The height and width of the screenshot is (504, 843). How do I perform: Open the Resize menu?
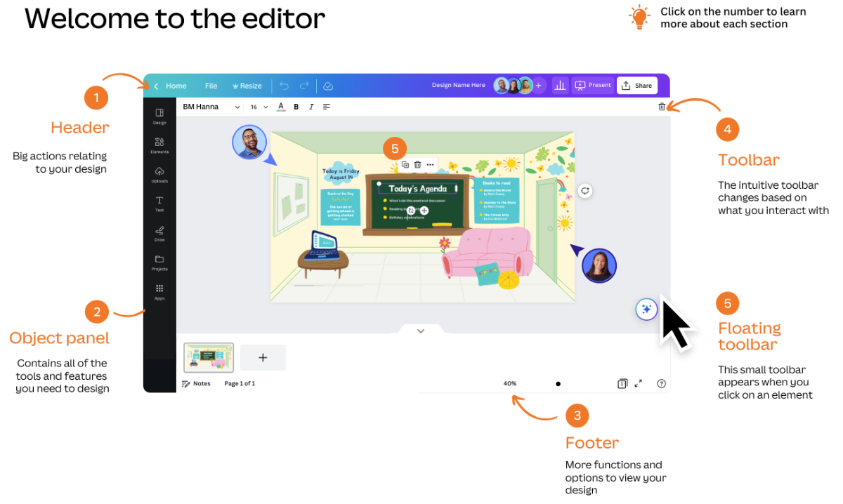(247, 86)
